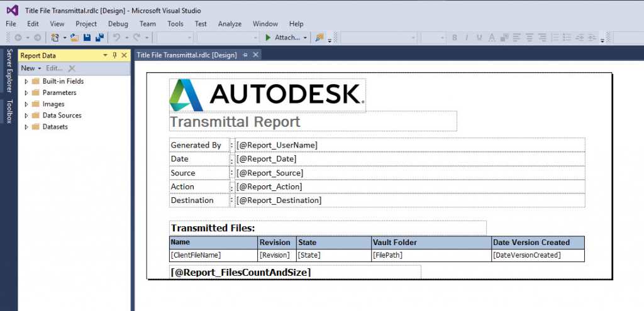644x311 pixels.
Task: Toggle Underline formatting
Action: [479, 38]
